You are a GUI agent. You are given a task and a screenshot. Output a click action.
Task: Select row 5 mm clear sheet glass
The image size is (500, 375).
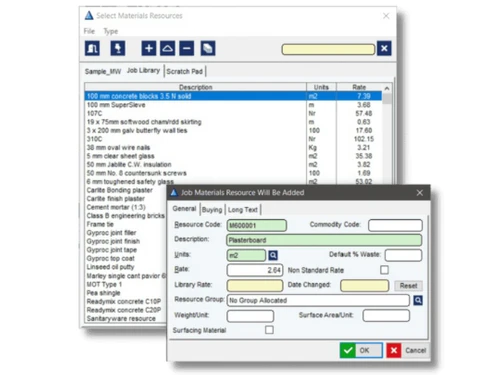coord(233,156)
